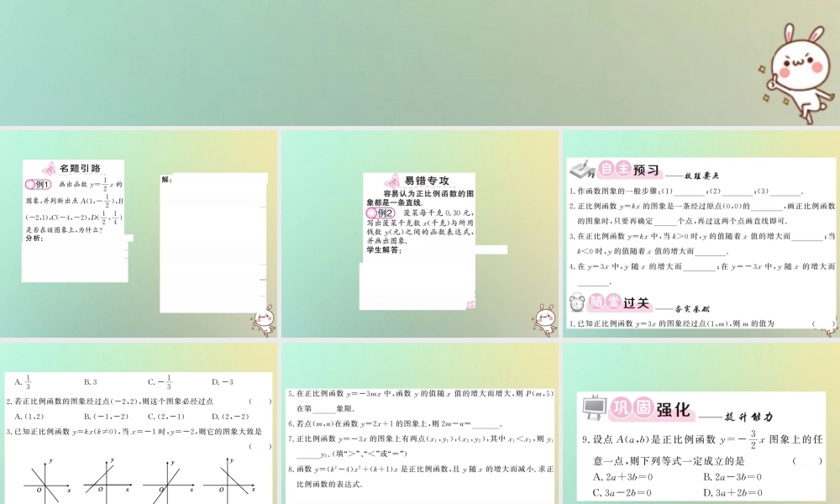Select answer option D.(2,−2)
The height and width of the screenshot is (504, 840).
[230, 416]
